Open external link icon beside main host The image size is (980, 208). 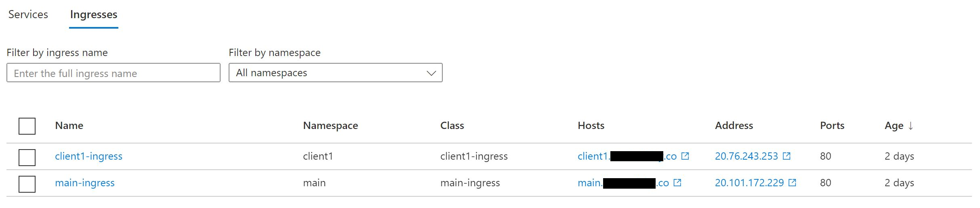[677, 183]
